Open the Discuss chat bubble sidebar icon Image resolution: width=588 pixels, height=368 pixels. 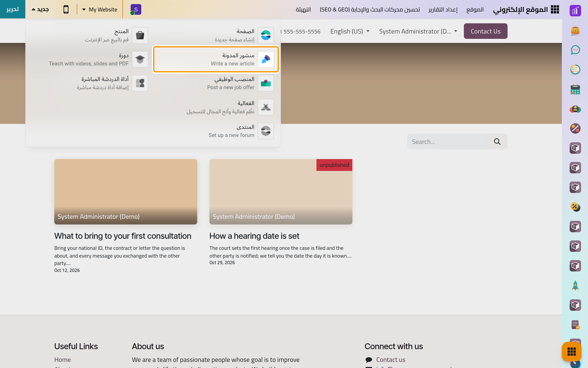point(575,50)
